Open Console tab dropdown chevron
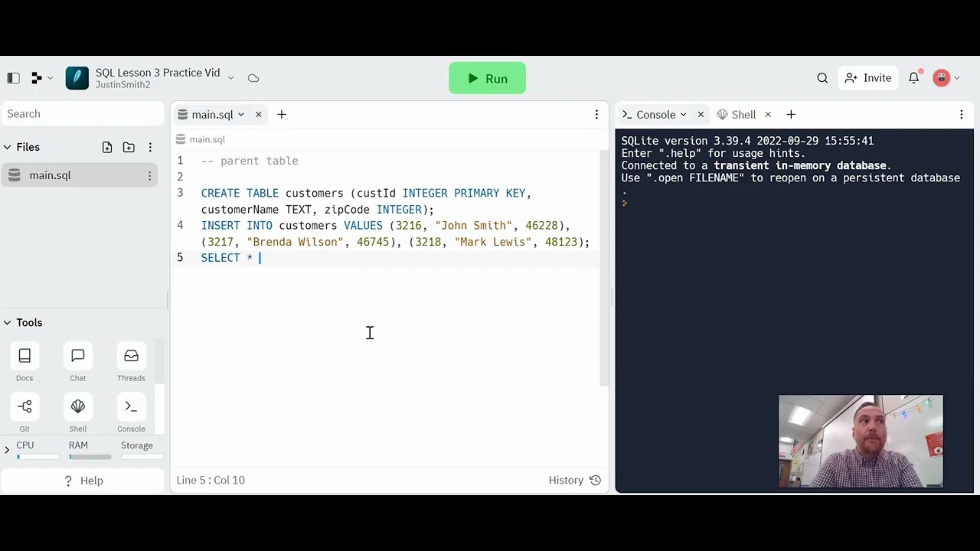 683,115
